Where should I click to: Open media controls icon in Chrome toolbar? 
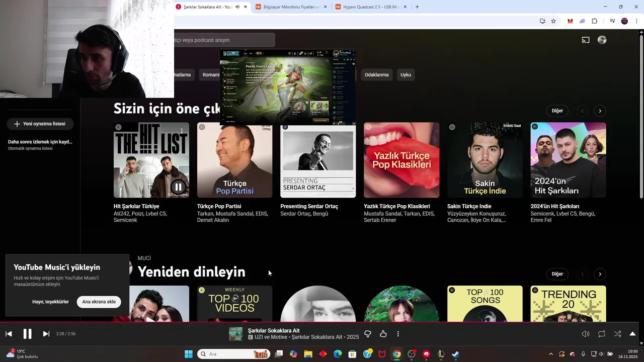pos(612,21)
